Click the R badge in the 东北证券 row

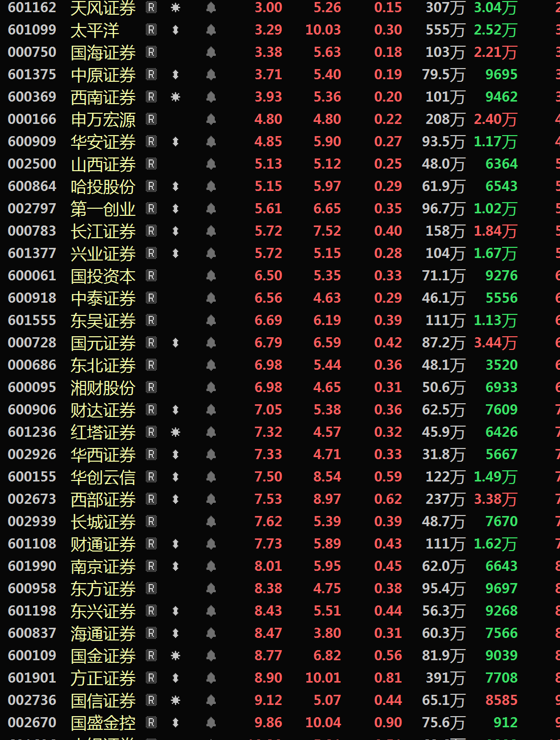coord(151,365)
